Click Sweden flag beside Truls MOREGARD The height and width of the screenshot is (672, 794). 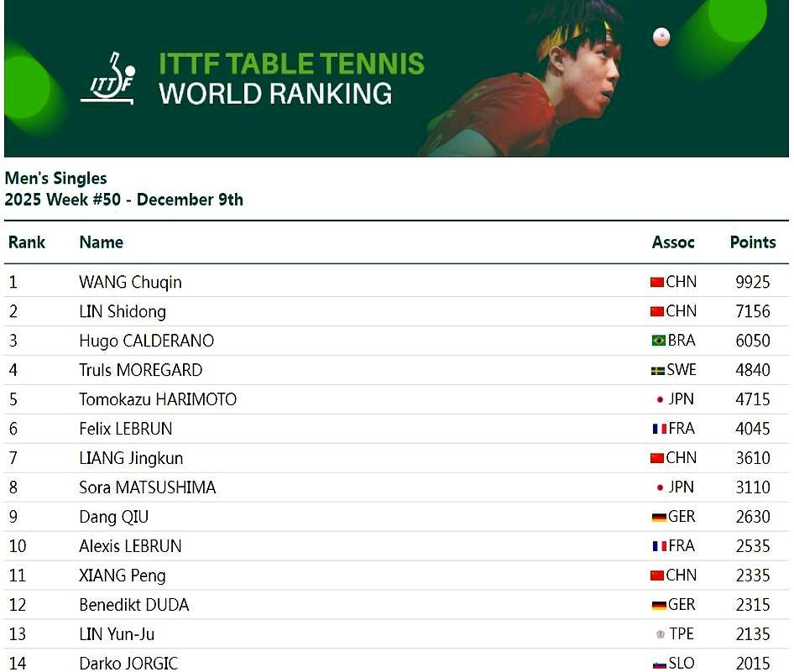coord(658,371)
